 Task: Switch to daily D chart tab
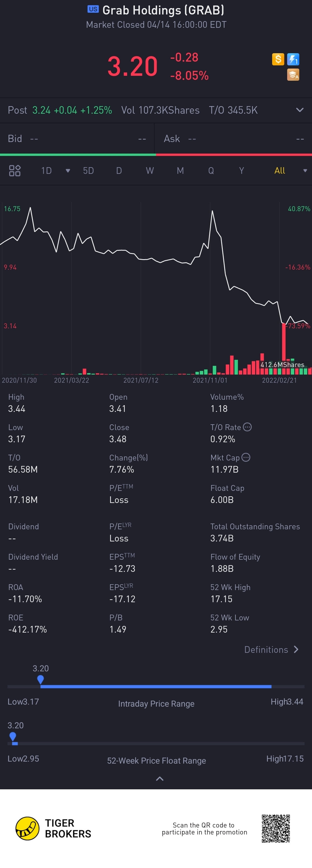pos(119,170)
